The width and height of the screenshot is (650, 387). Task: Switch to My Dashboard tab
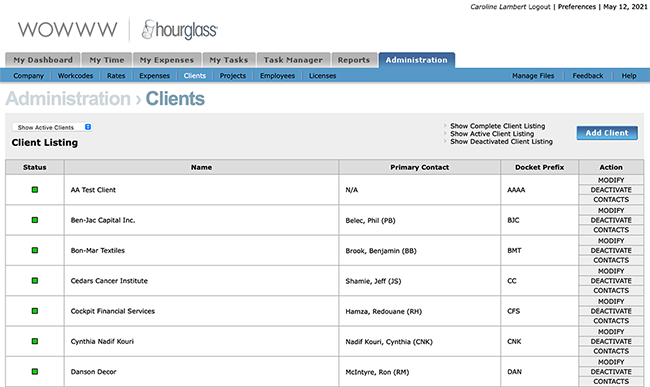43,60
